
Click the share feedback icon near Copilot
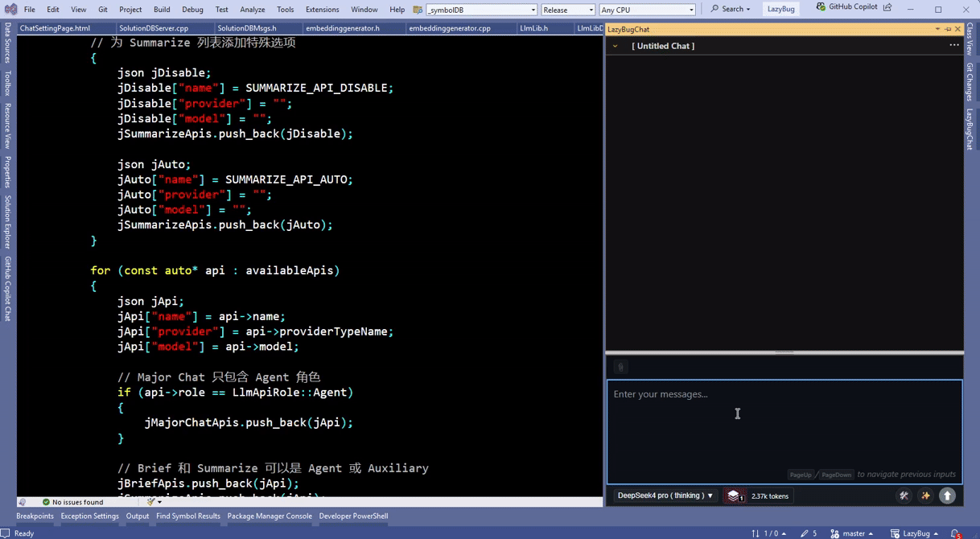tap(887, 7)
